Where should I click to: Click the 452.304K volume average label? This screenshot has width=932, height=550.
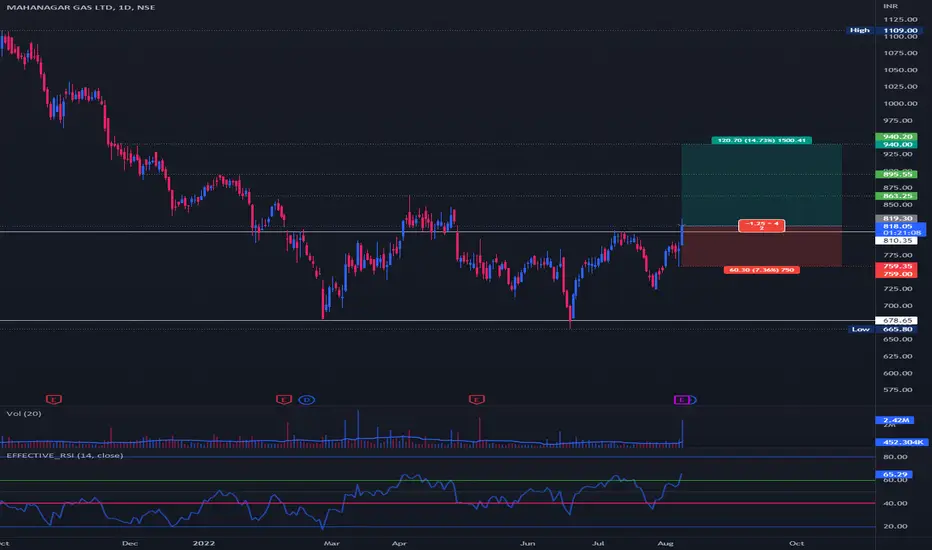pos(902,442)
